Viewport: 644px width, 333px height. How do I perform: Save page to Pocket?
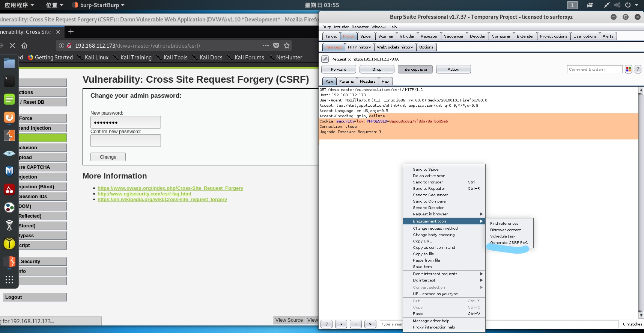coord(276,45)
